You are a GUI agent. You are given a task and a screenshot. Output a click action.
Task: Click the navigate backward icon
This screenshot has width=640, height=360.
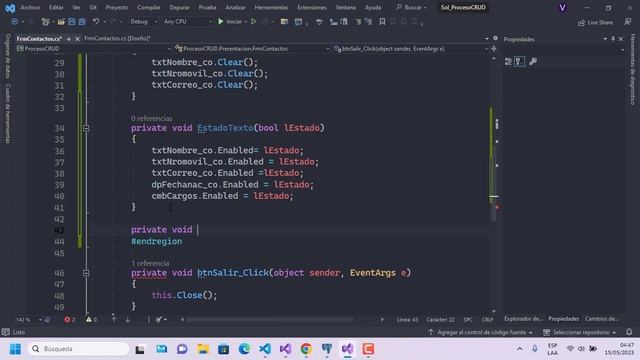click(15, 22)
